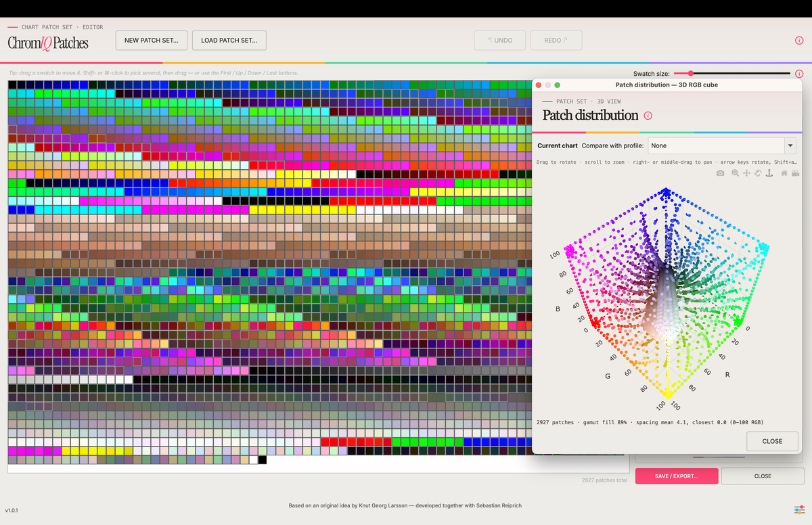The height and width of the screenshot is (525, 812).
Task: Click the REDO button
Action: coord(556,40)
